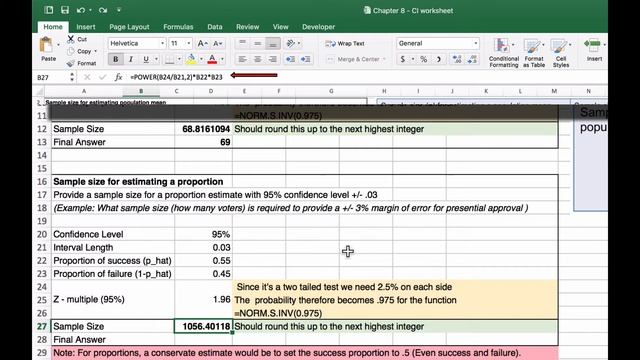Apply the yellow fill color bucket
Image resolution: width=640 pixels, height=360 pixels.
pos(191,59)
